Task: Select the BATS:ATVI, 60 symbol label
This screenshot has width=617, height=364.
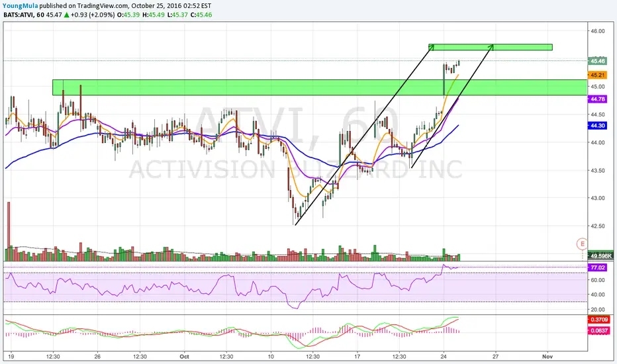Action: 24,15
